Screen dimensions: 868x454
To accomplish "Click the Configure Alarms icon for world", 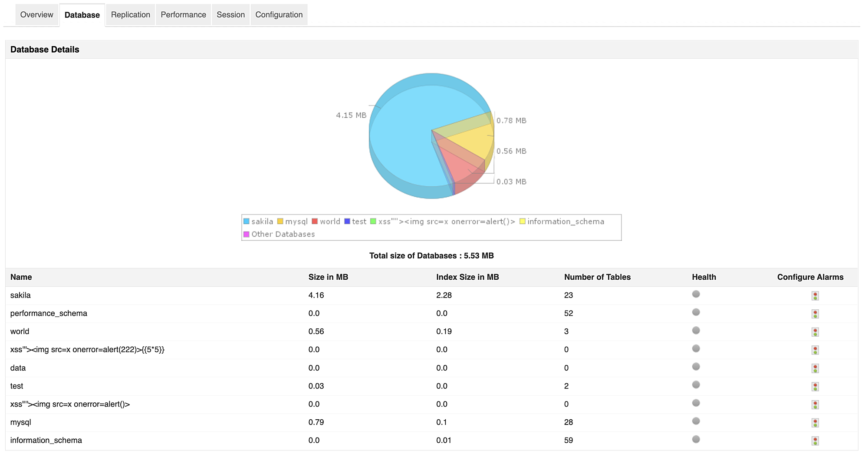I will coord(815,331).
